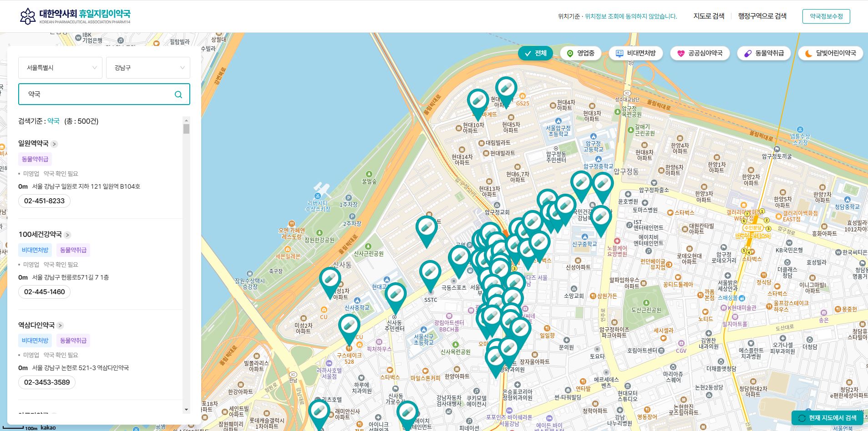Viewport: 868px width, 431px height.
Task: Click the 갤러리아백화점 EAST점 map label
Action: click(x=800, y=216)
